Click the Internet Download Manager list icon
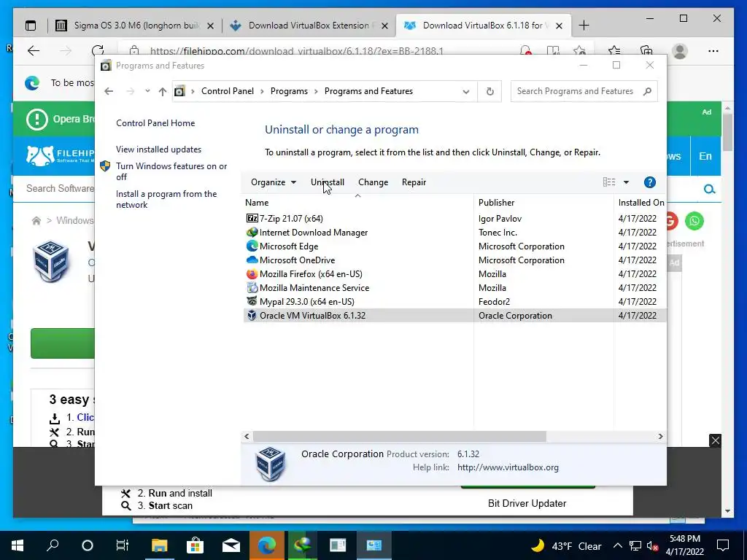This screenshot has height=560, width=747. tap(252, 233)
